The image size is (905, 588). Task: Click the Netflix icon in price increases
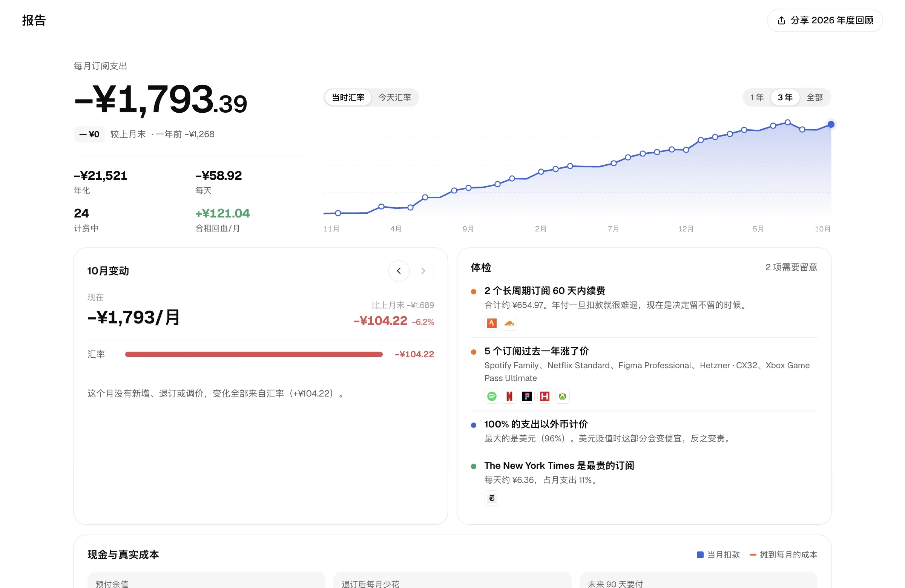(x=509, y=397)
